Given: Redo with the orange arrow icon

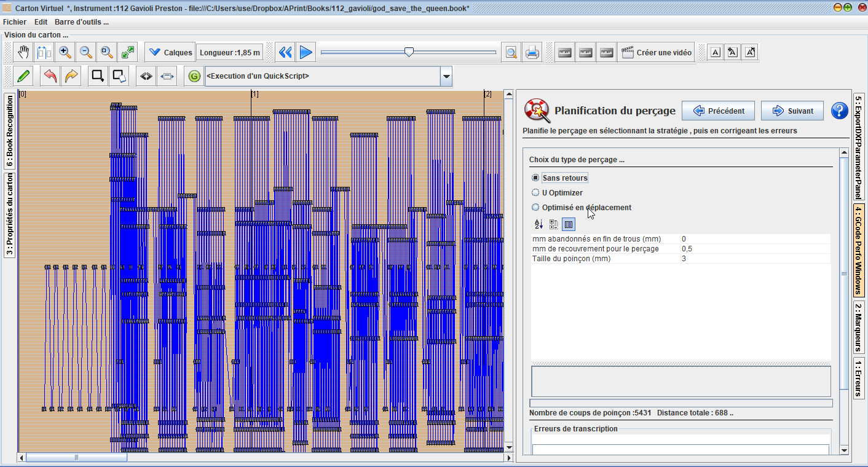Looking at the screenshot, I should tap(71, 76).
